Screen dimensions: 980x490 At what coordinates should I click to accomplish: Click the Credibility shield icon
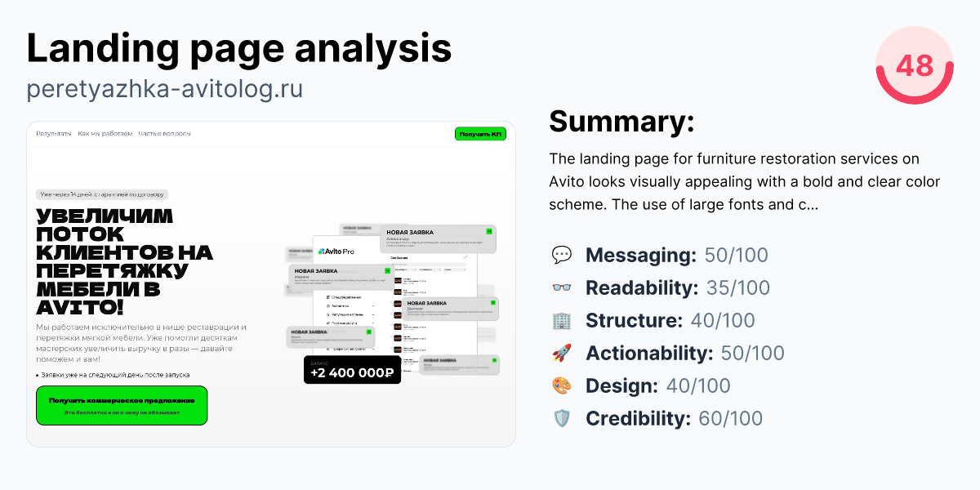pos(563,417)
